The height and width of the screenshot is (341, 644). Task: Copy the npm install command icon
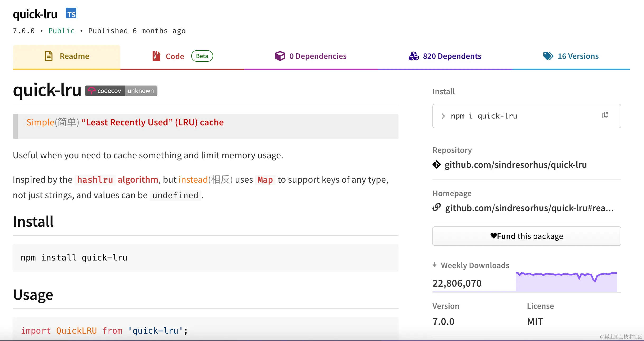(605, 115)
